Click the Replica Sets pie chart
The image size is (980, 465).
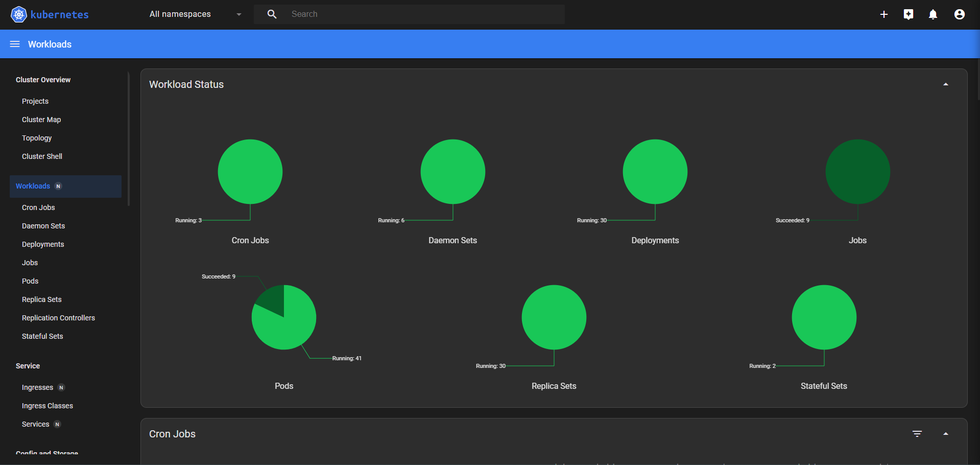(554, 317)
